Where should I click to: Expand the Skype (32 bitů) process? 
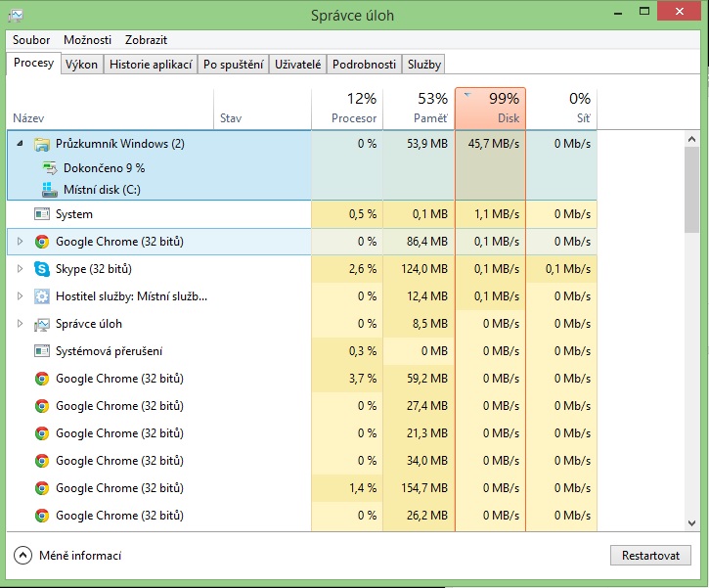(21, 269)
